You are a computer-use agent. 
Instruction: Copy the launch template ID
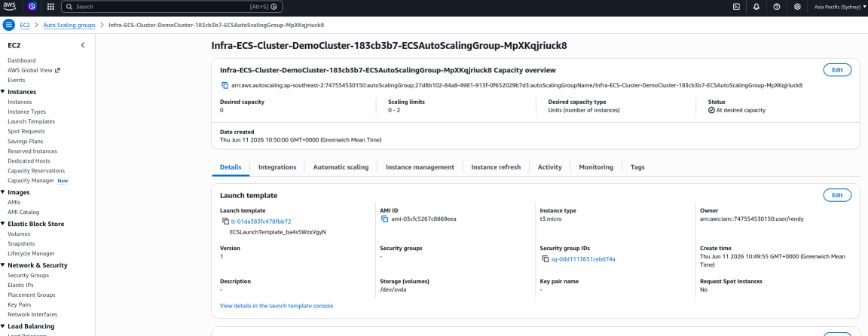225,221
